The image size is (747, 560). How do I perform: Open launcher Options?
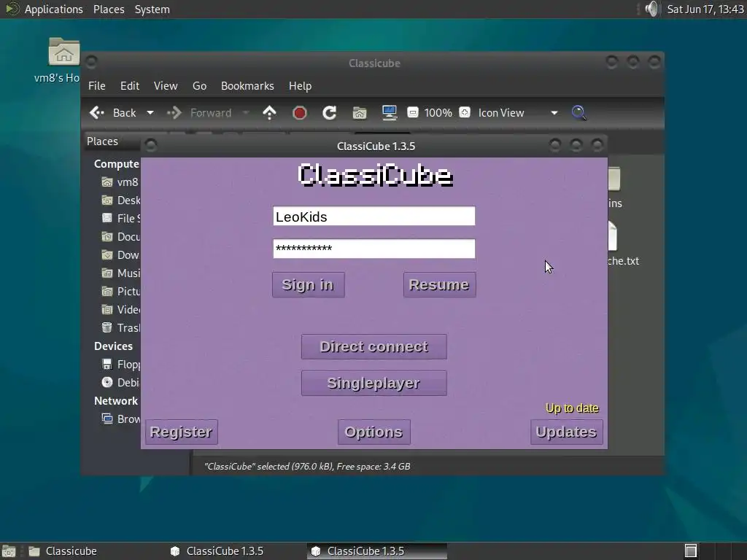pos(374,432)
